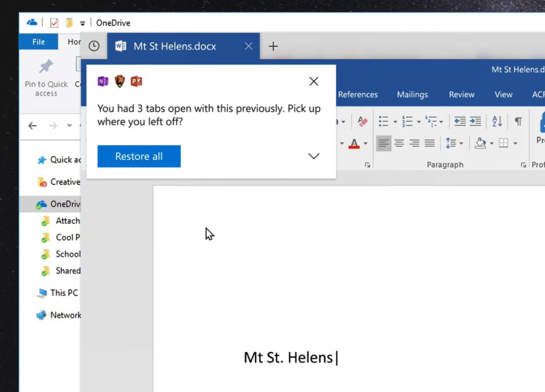Viewport: 545px width, 392px height.
Task: Decrease paragraph indent
Action: pyautogui.click(x=460, y=121)
